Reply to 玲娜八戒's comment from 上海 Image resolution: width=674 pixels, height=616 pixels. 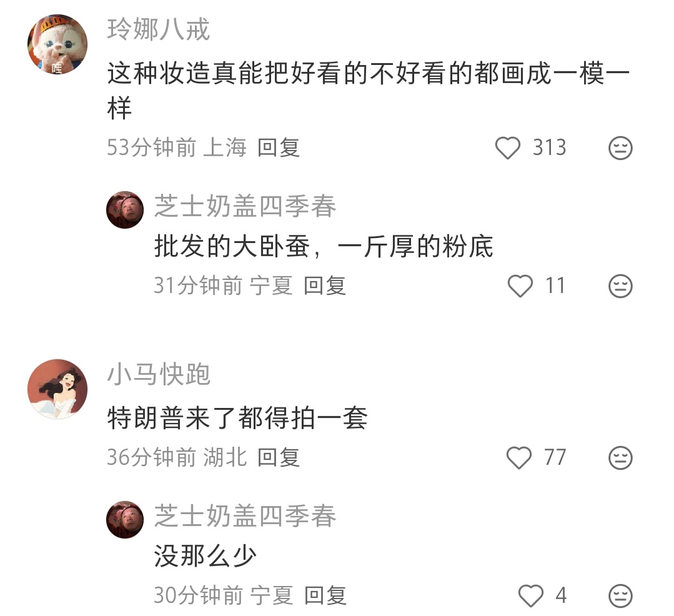pos(278,147)
